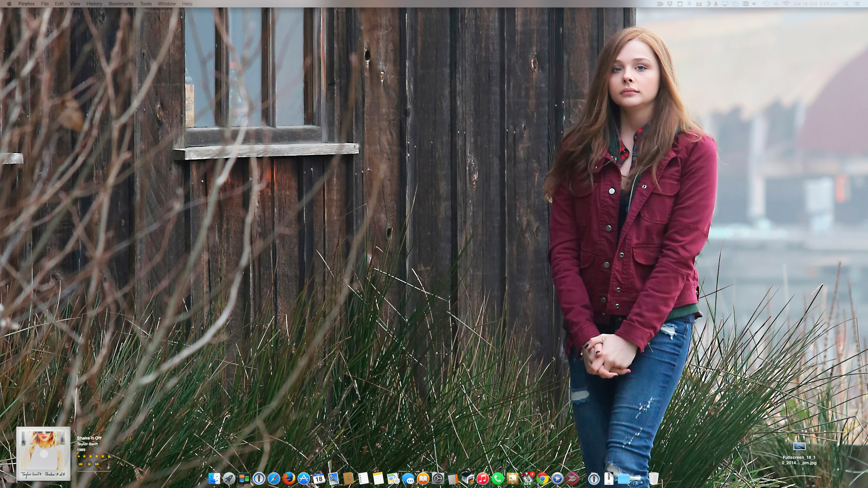The image size is (868, 488).
Task: Open System Preferences from the dock
Action: coord(438,479)
